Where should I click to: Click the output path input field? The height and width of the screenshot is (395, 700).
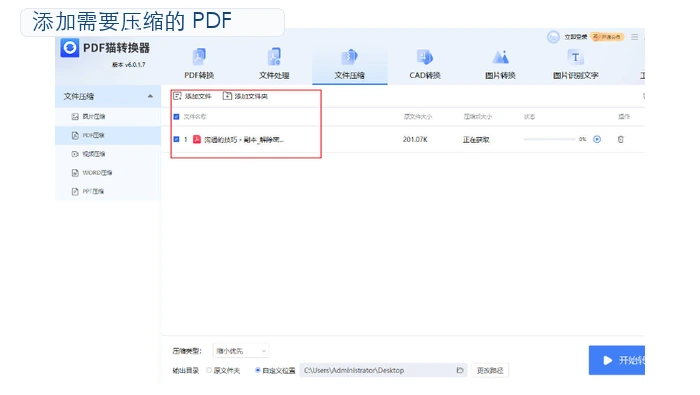coord(383,370)
